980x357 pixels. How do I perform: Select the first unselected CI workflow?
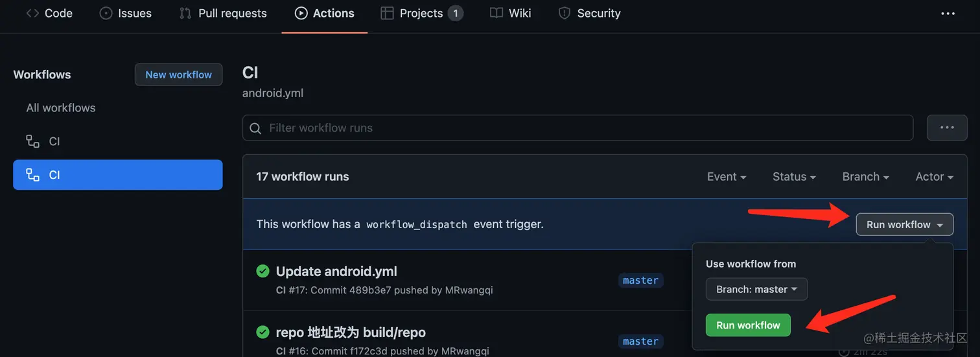click(117, 141)
